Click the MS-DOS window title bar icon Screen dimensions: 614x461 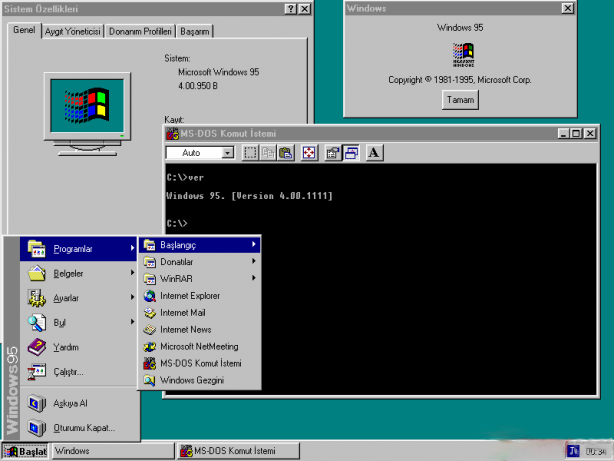pyautogui.click(x=172, y=134)
